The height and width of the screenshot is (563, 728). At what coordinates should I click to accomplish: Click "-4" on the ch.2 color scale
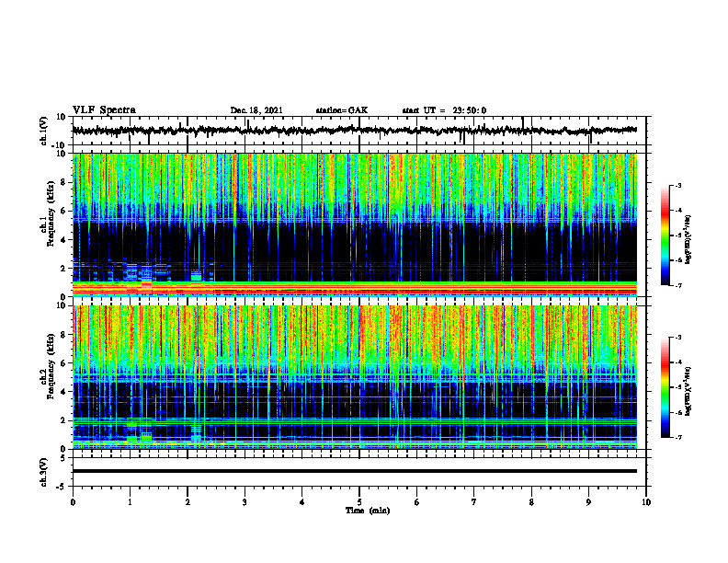[x=677, y=362]
